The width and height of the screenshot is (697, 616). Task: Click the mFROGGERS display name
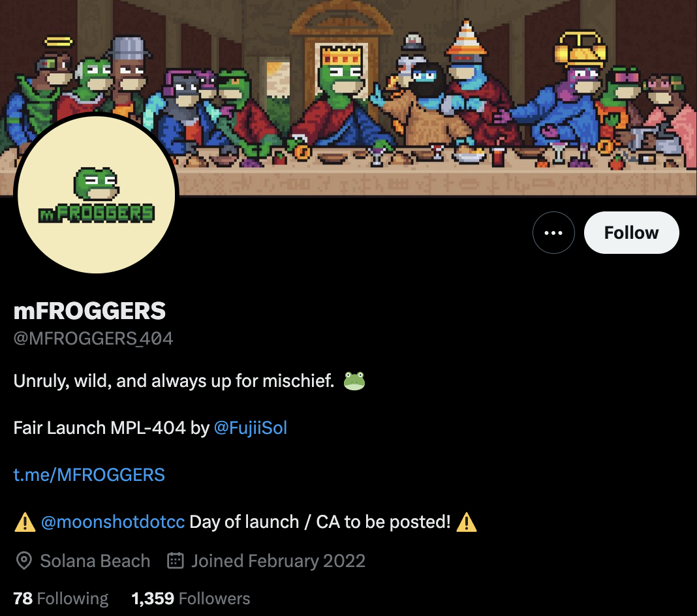click(90, 311)
